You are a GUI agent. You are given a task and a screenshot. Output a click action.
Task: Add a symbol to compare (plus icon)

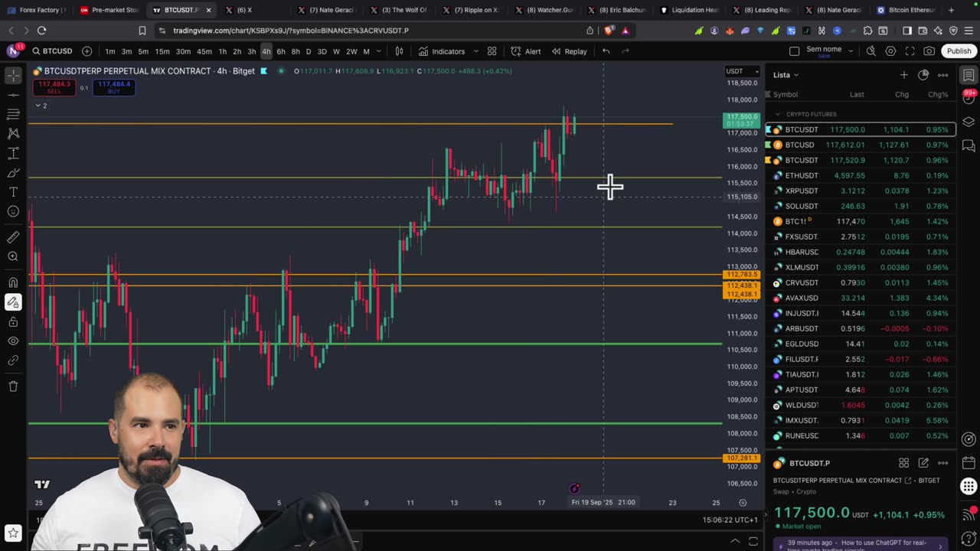[87, 51]
